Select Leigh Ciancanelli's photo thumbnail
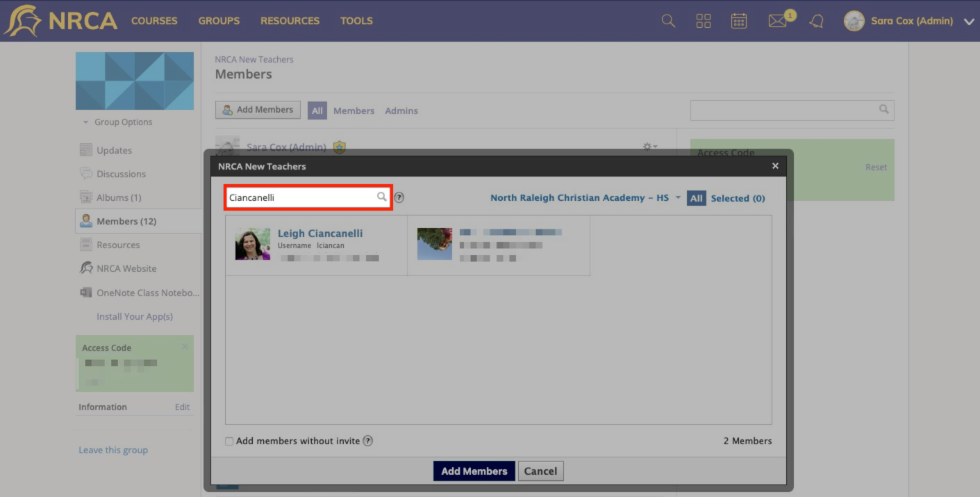The image size is (980, 497). coord(253,244)
